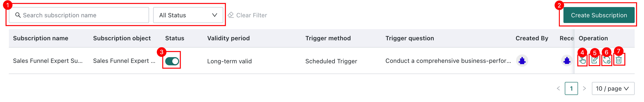Screen dimensions: 644x102
Task: Delete the subscription with trash icon
Action: tap(619, 60)
